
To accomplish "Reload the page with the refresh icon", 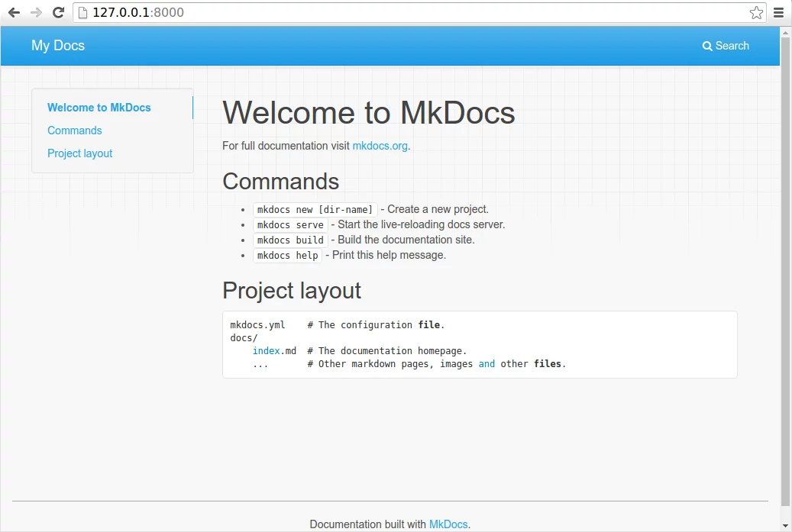I will [58, 12].
